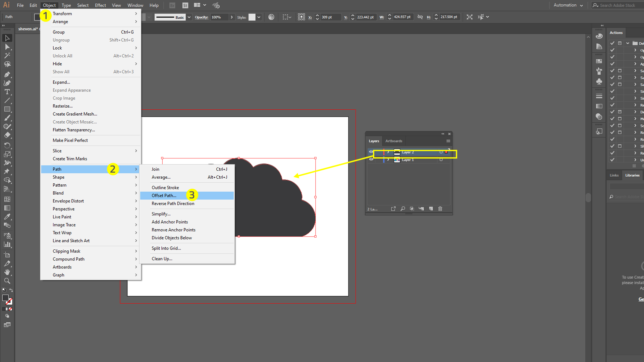Screen dimensions: 644x362
Task: Click the Recolor Artwork wheel icon
Action: coord(271,17)
